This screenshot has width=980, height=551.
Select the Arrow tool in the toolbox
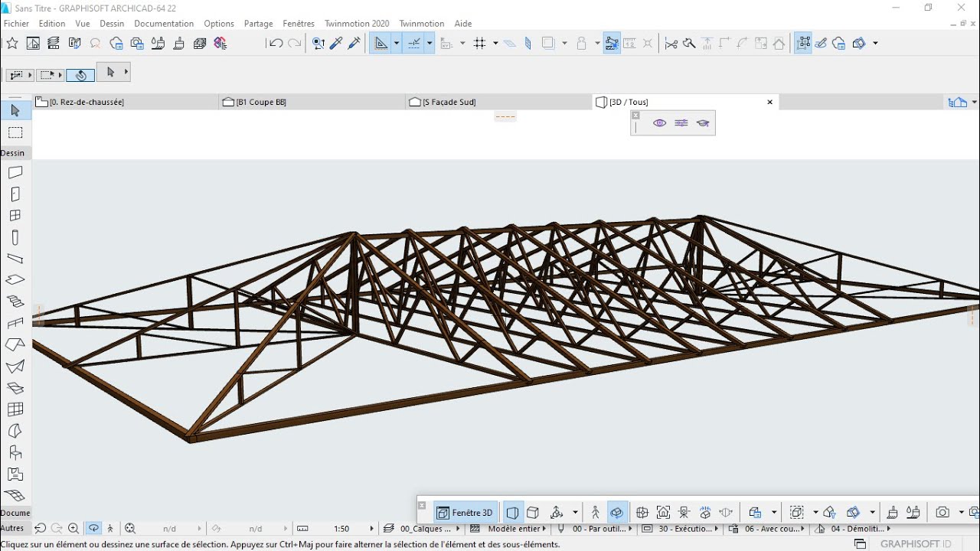click(x=15, y=111)
